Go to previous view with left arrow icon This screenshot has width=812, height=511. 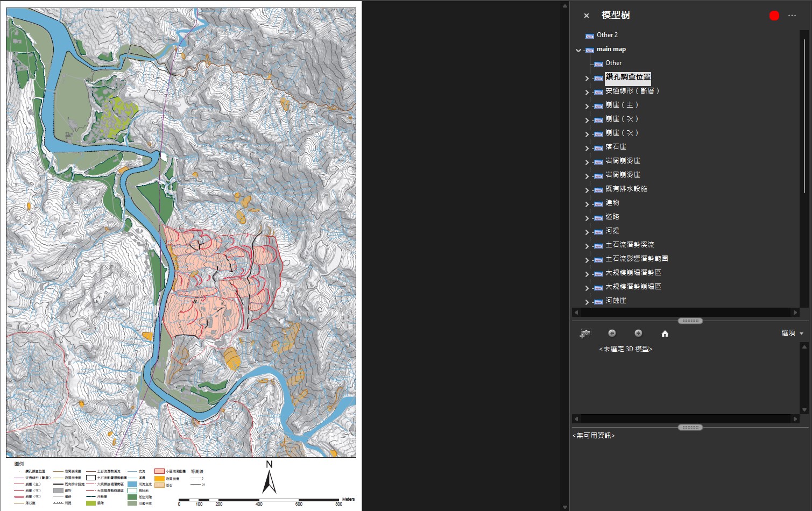pyautogui.click(x=612, y=333)
